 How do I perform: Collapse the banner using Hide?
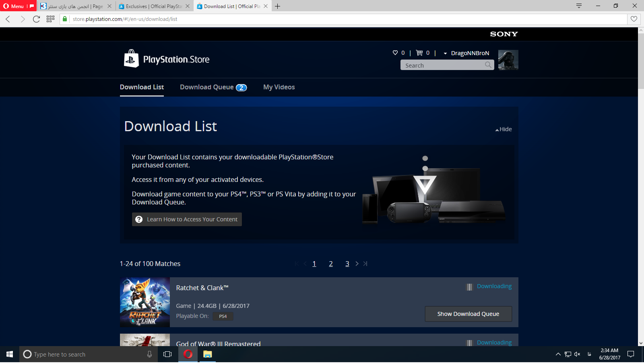click(504, 129)
